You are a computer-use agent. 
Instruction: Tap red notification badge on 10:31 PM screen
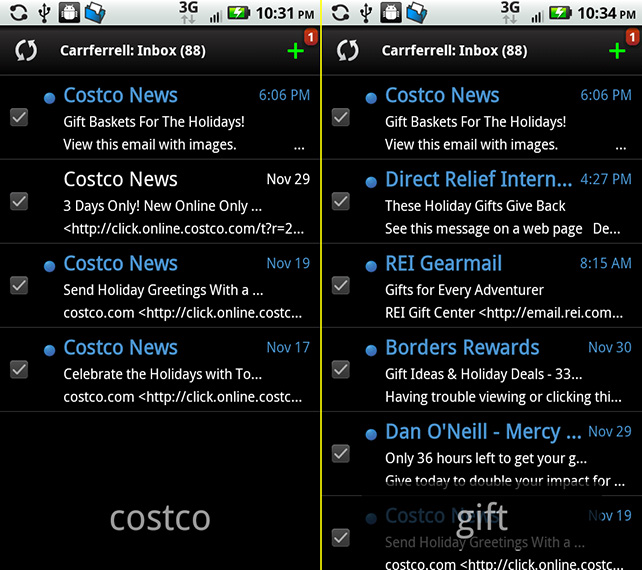(311, 37)
